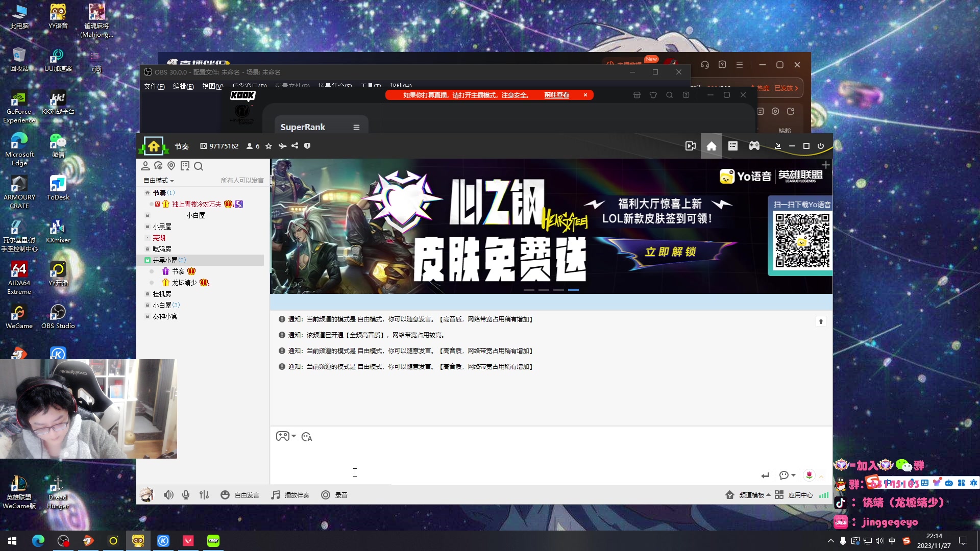980x551 pixels.
Task: Click the power exit icon in YY header
Action: [821, 146]
